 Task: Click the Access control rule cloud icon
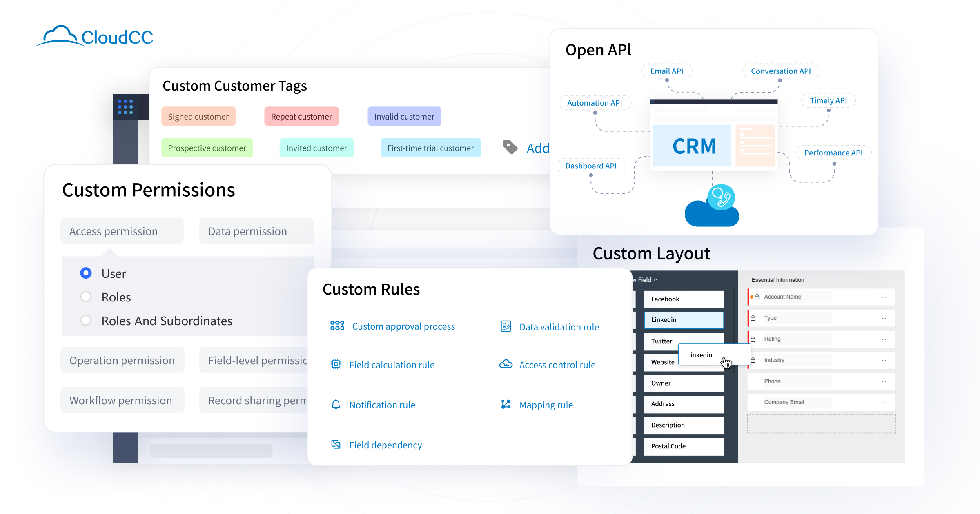[506, 364]
